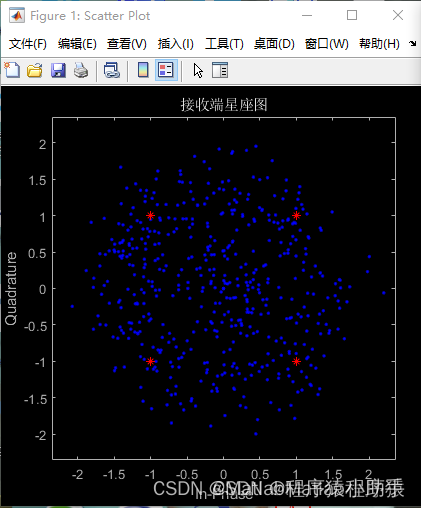Select the red star marker at (-1, 1)
The image size is (421, 508).
tap(150, 216)
